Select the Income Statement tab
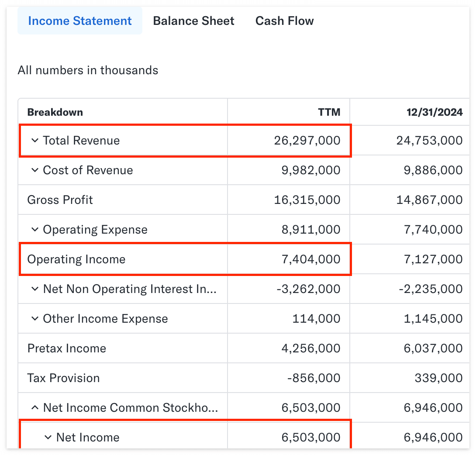The height and width of the screenshot is (455, 476). [80, 21]
